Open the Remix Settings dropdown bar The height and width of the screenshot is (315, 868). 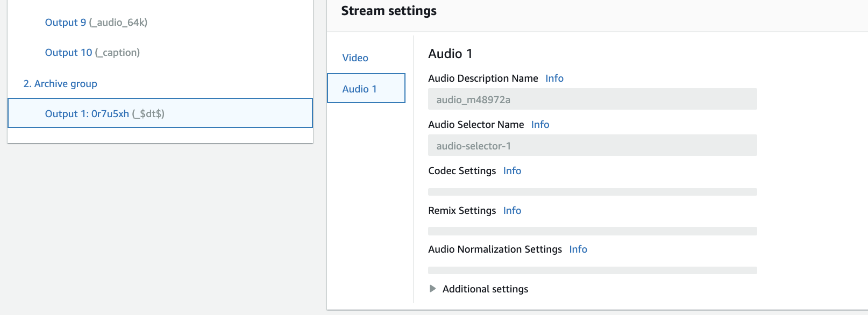[592, 231]
